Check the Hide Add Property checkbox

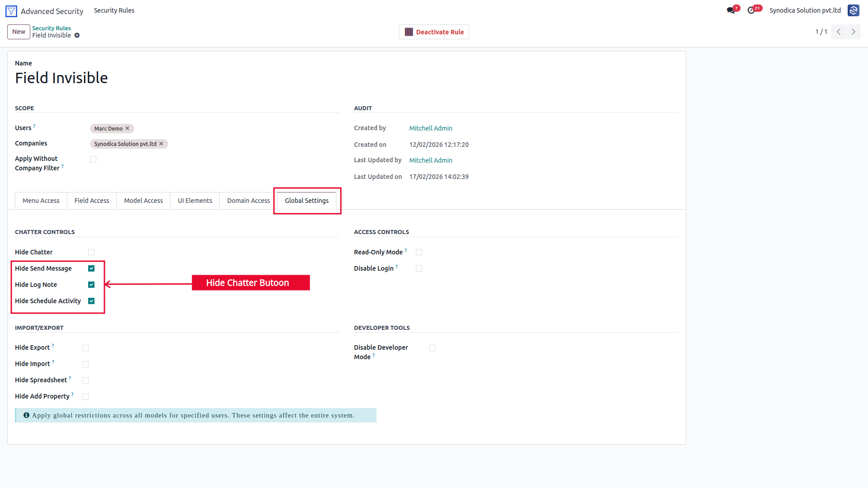click(85, 397)
